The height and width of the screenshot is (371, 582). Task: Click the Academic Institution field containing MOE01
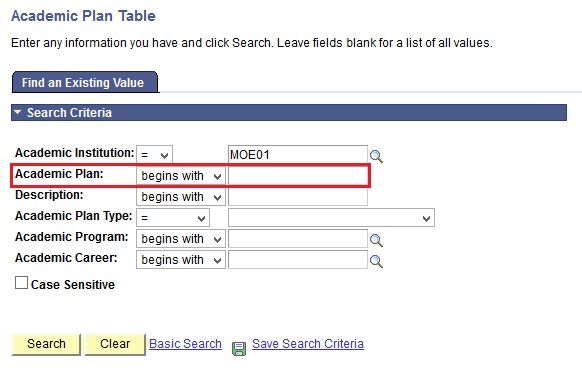[x=298, y=154]
